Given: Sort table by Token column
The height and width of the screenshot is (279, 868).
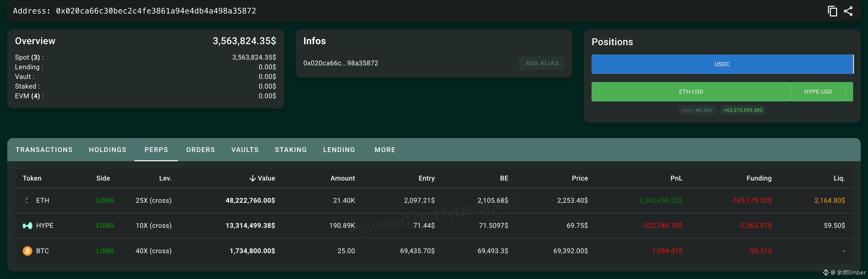Looking at the screenshot, I should (x=32, y=178).
